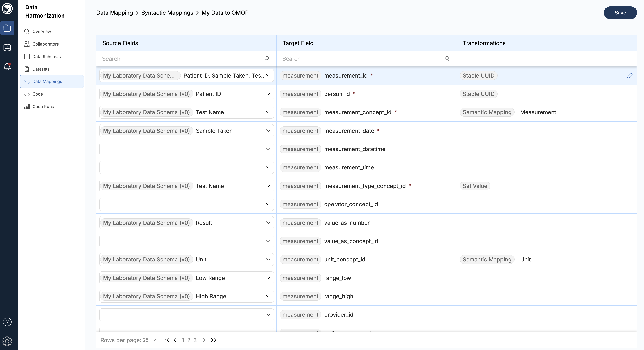Open Code in the navigation menu
This screenshot has width=644, height=350.
pyautogui.click(x=52, y=94)
